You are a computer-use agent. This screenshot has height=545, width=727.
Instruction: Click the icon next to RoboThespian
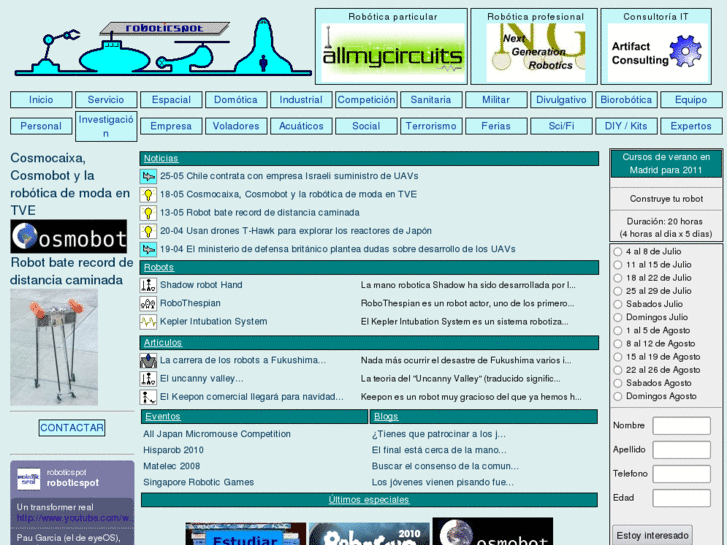[148, 303]
